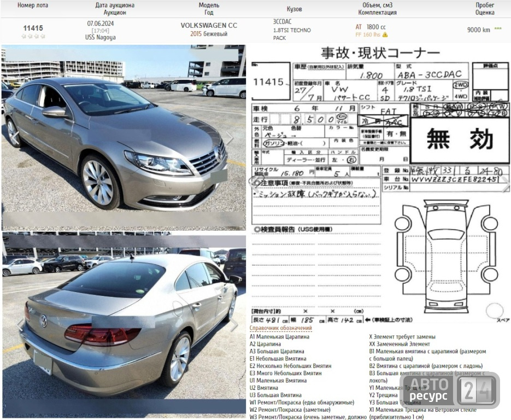
Task: Open the front view car photo
Action: (x=124, y=138)
